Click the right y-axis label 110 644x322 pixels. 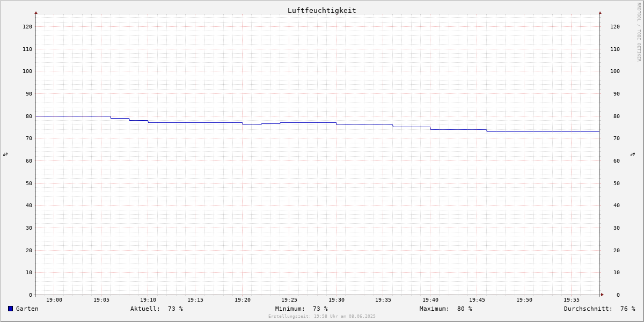tap(615, 49)
